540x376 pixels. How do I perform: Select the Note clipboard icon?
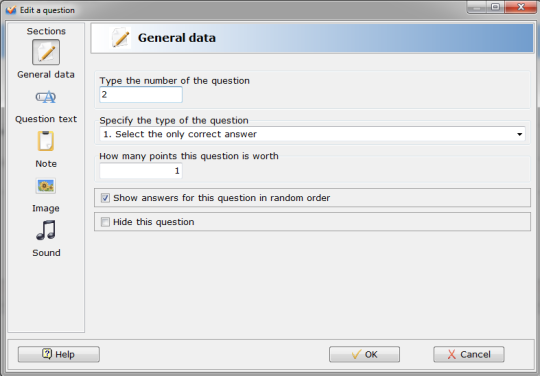coord(46,141)
